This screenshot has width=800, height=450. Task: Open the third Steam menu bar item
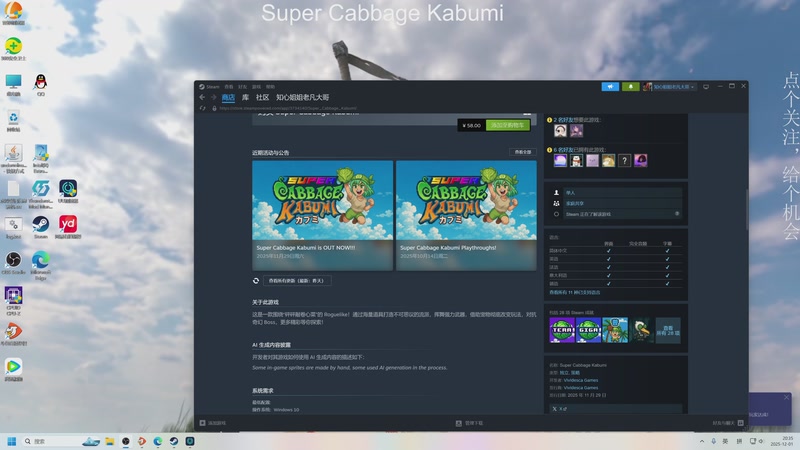coord(242,87)
